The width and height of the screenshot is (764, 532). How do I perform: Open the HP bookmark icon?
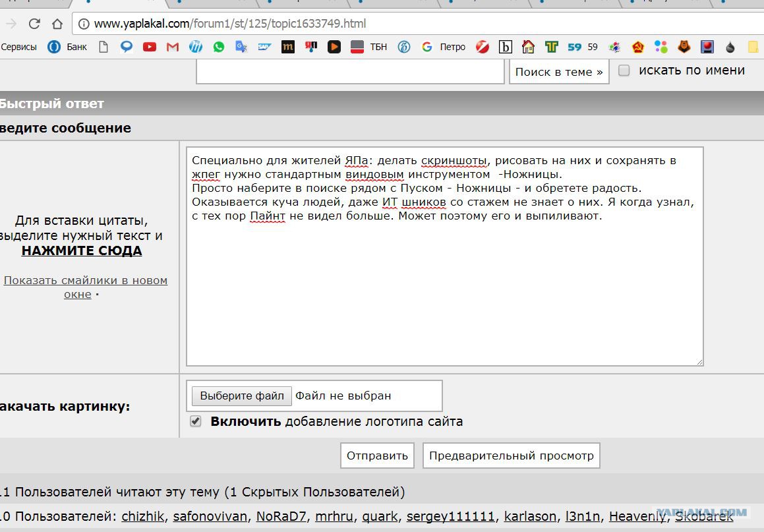(x=195, y=47)
